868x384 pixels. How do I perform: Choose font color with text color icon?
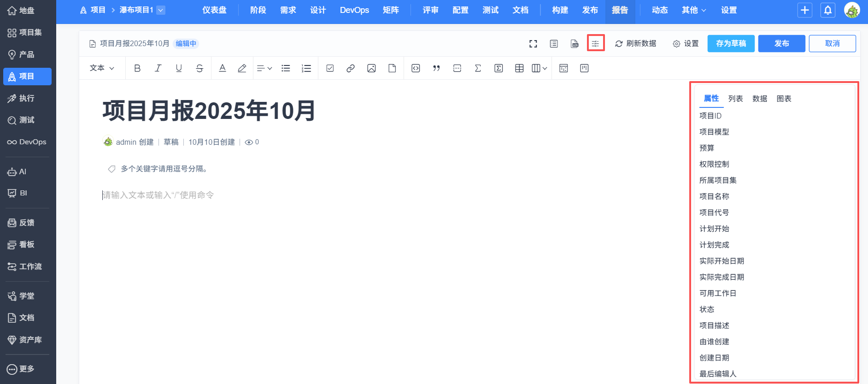pos(223,68)
